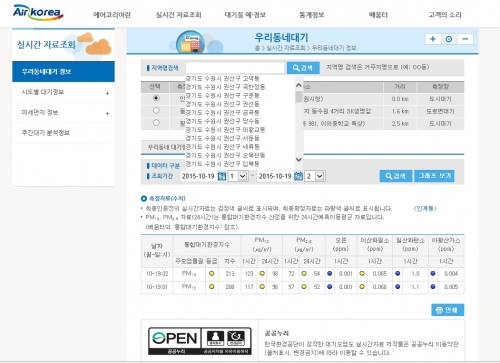Select the station radio at 2.5 km
The width and height of the screenshot is (500, 363).
156,123
